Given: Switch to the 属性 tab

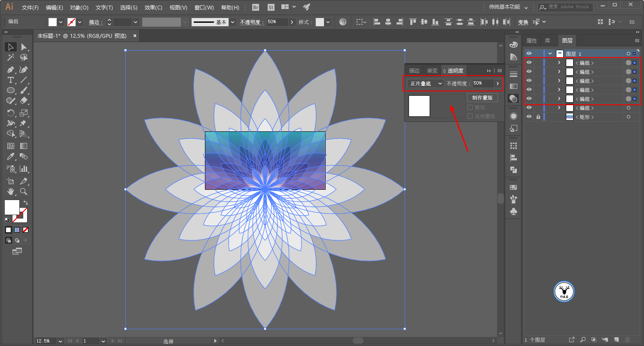Looking at the screenshot, I should tap(531, 40).
